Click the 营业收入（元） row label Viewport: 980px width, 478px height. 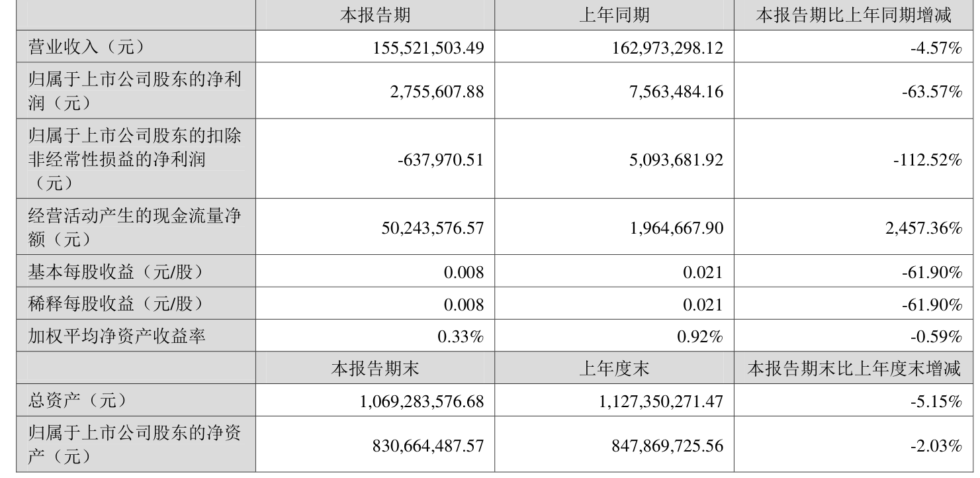86,47
